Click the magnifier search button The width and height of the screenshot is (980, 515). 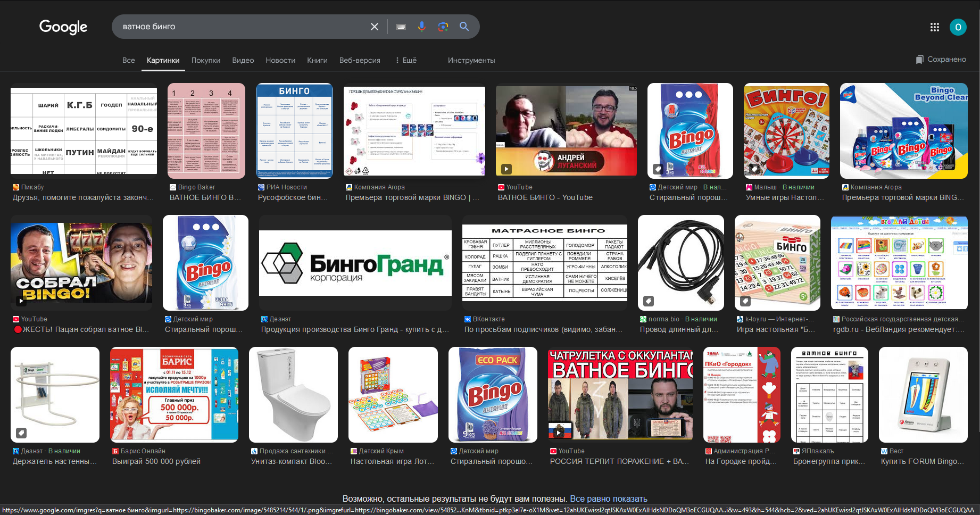pyautogui.click(x=464, y=27)
